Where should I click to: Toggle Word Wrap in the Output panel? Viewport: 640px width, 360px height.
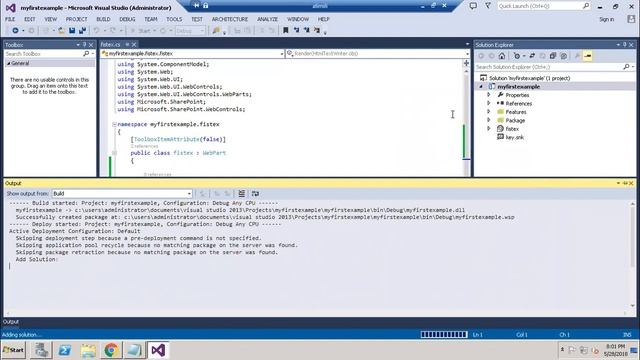[x=255, y=193]
